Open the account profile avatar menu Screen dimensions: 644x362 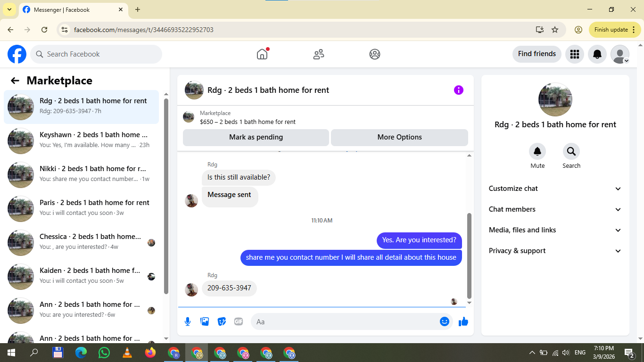click(620, 54)
